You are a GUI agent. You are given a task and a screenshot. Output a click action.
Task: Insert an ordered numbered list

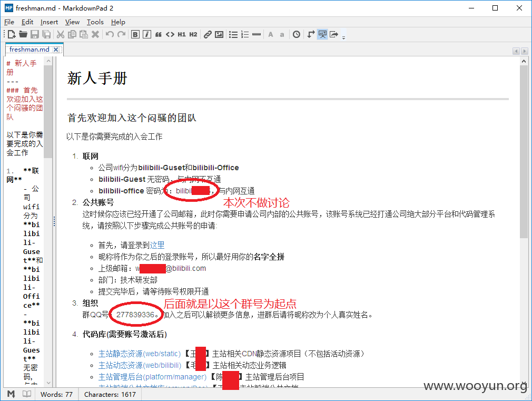(245, 34)
